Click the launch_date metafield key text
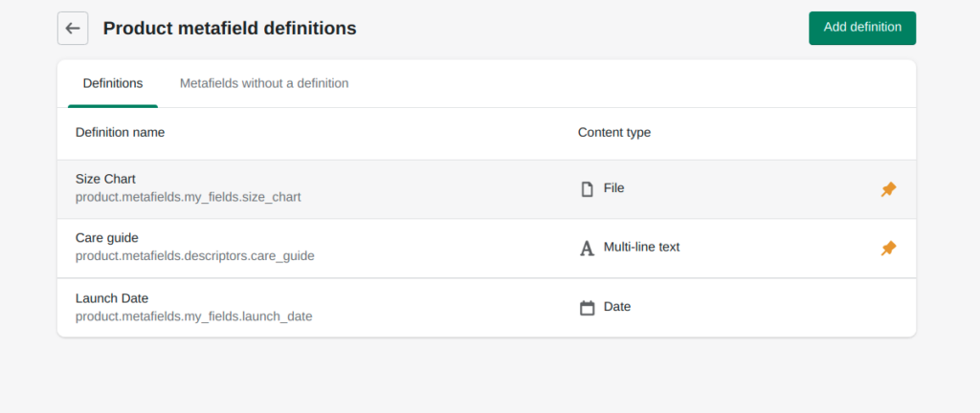 193,316
